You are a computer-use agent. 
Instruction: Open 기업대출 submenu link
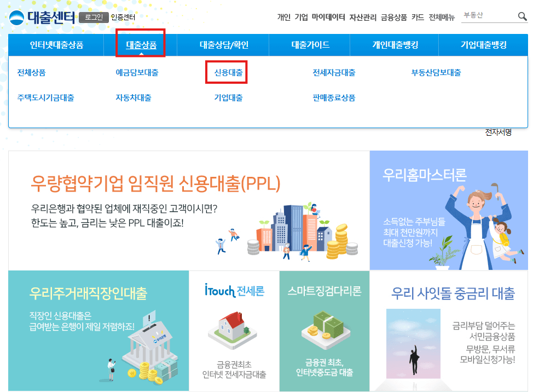pyautogui.click(x=228, y=97)
